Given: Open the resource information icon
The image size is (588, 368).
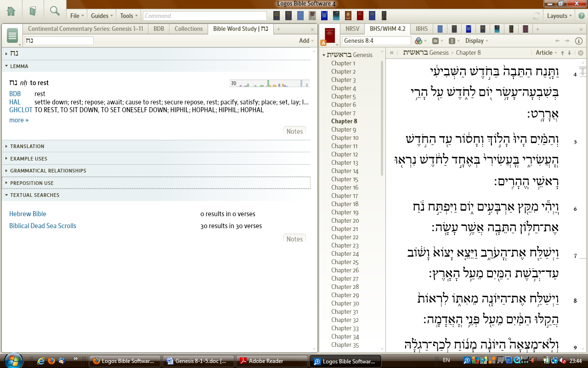Looking at the screenshot, I should pyautogui.click(x=579, y=40).
